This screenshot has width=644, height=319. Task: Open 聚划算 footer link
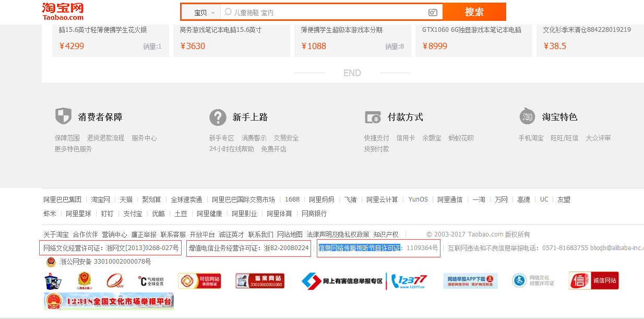pos(152,199)
